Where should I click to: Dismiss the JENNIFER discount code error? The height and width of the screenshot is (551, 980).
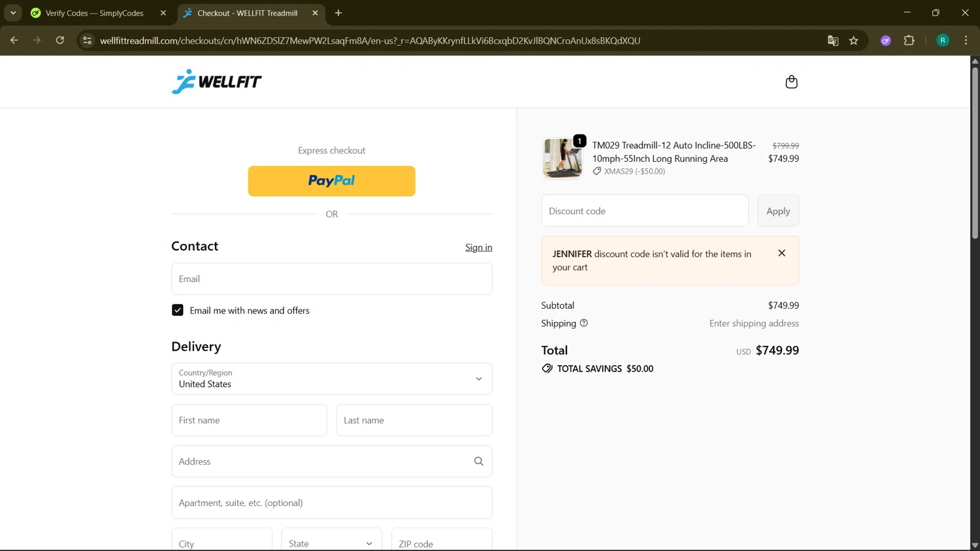[781, 253]
